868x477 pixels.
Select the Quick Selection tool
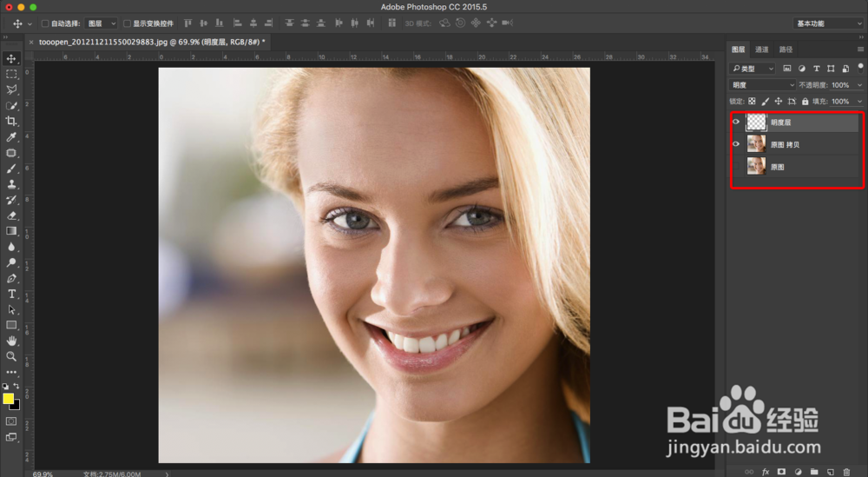click(x=11, y=105)
